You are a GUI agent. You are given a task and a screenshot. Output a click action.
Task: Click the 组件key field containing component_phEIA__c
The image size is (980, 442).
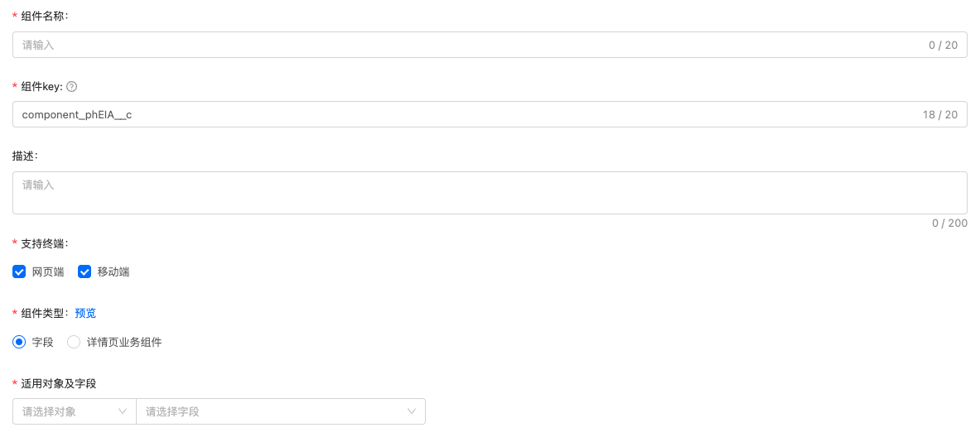[x=464, y=114]
